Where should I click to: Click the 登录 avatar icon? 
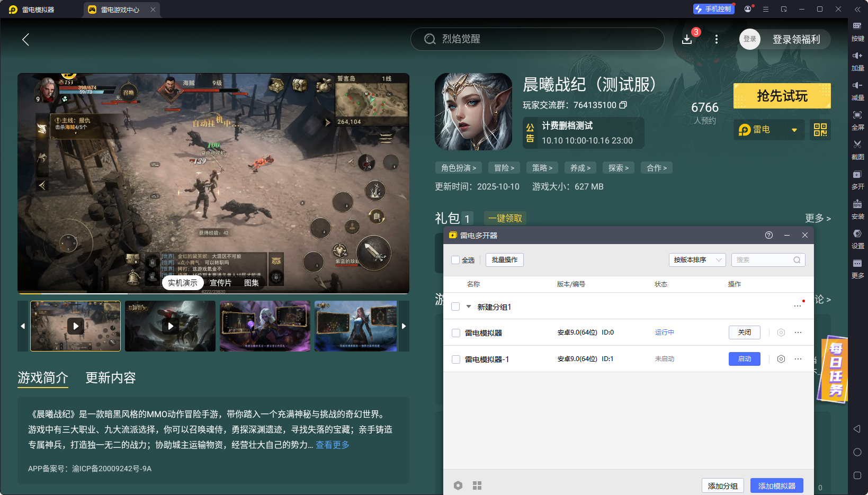pyautogui.click(x=750, y=39)
